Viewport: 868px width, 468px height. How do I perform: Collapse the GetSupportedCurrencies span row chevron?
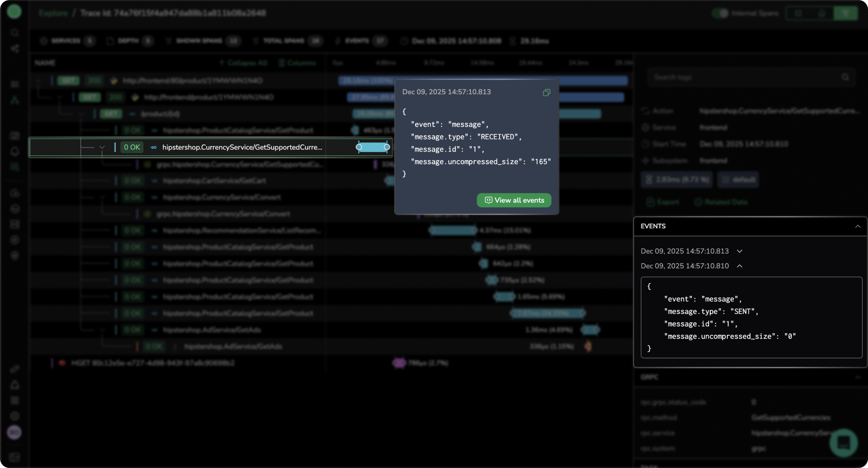click(102, 148)
